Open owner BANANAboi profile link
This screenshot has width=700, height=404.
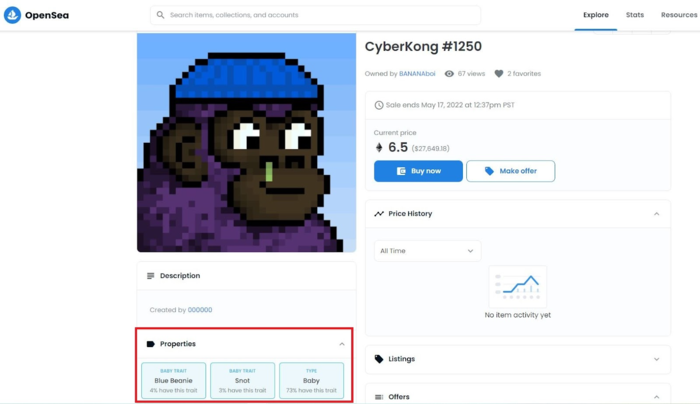(417, 74)
